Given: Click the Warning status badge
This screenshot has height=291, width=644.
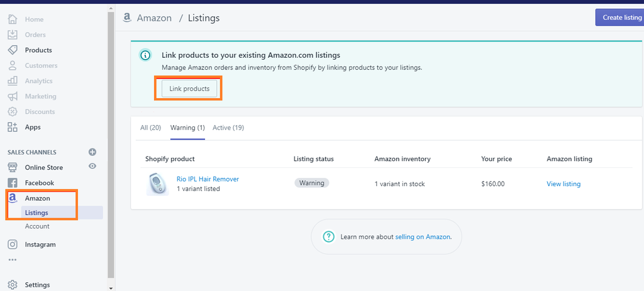Looking at the screenshot, I should [312, 183].
